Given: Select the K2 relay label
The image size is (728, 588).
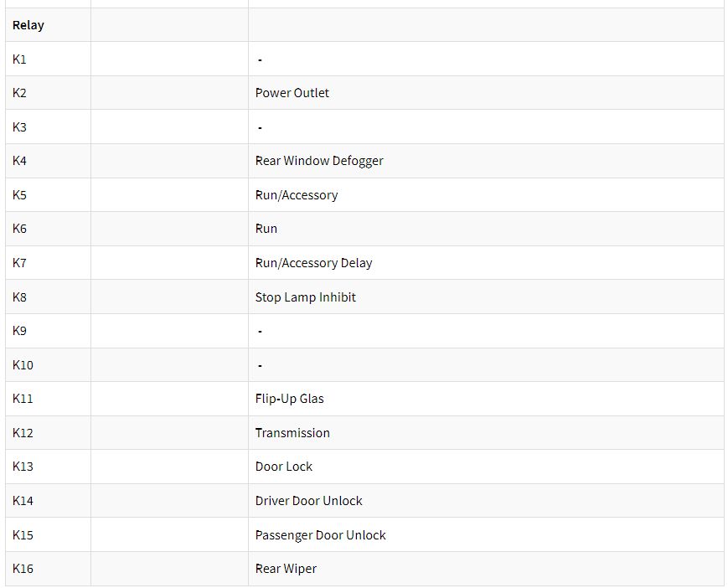Looking at the screenshot, I should tap(19, 93).
